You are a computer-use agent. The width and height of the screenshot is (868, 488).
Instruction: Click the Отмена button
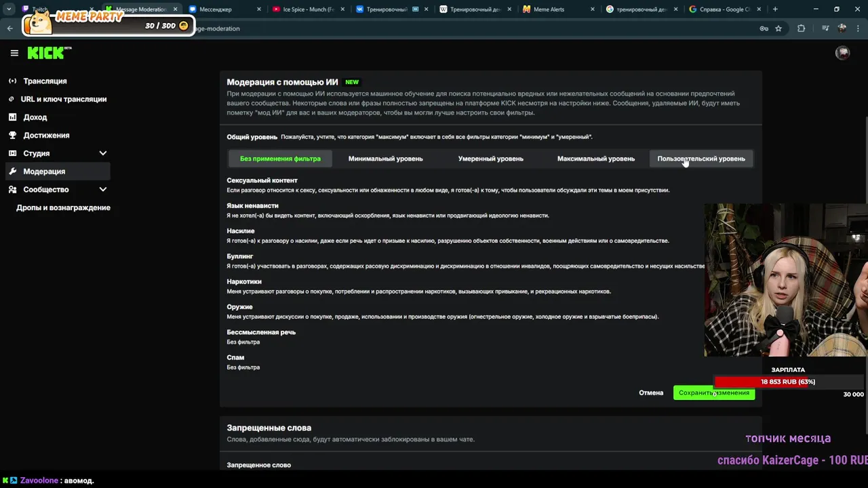(651, 393)
